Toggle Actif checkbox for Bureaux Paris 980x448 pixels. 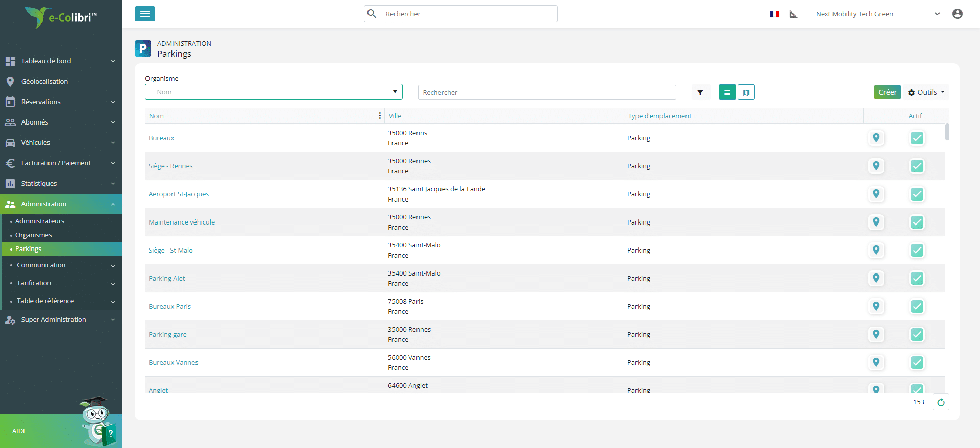pos(917,306)
